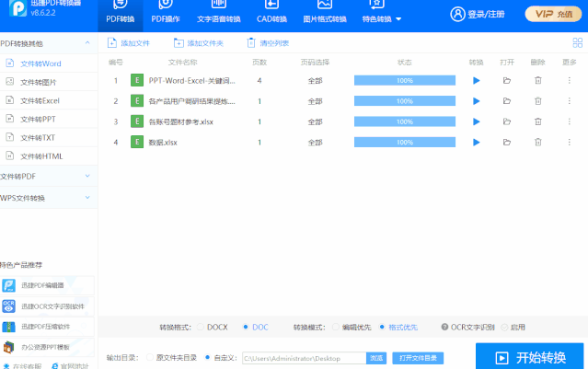Viewport: 588px width, 369px height.
Task: Open page selection 全部 for 各账号题材参考.xlsx row
Action: [x=315, y=121]
